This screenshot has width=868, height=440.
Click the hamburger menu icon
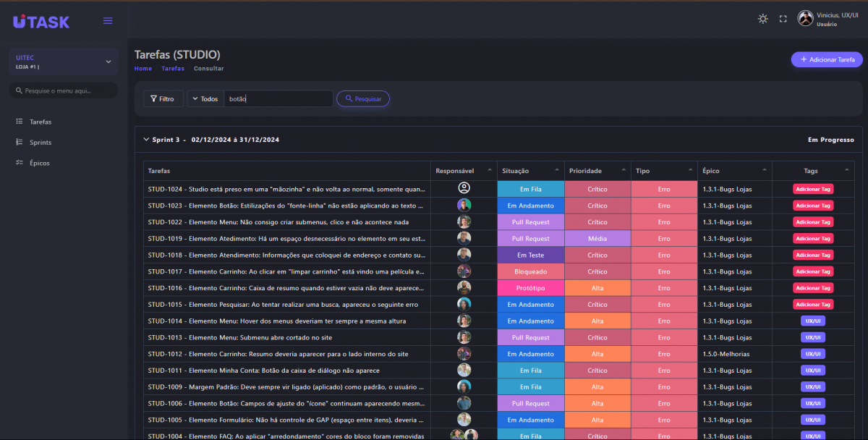108,21
